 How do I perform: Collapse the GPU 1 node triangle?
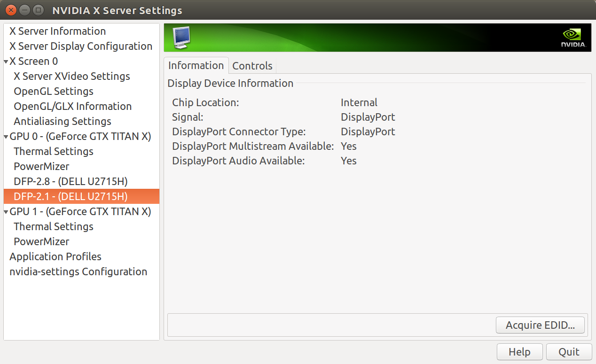(x=6, y=212)
